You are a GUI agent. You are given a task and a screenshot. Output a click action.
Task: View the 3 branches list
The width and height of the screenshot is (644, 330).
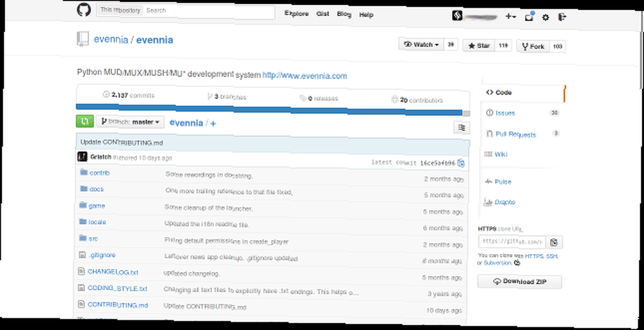pos(227,97)
